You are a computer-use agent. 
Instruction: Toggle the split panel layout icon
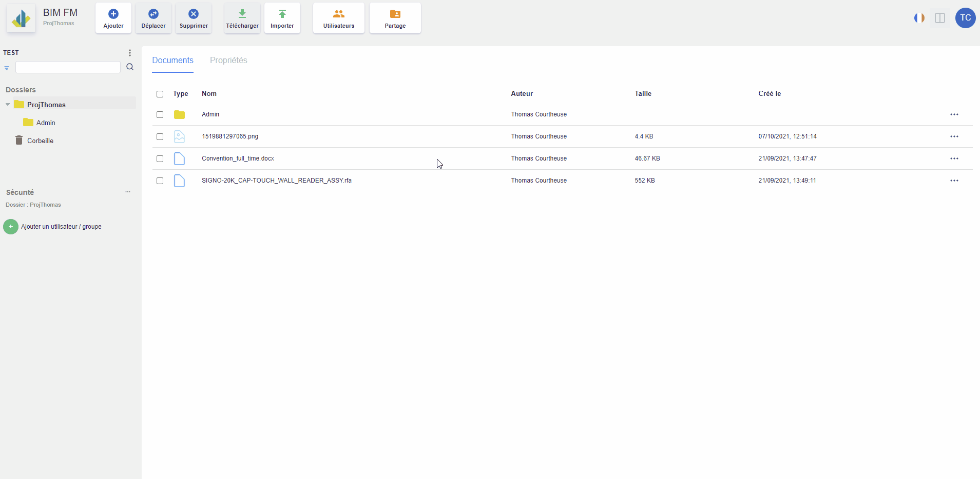coord(940,18)
